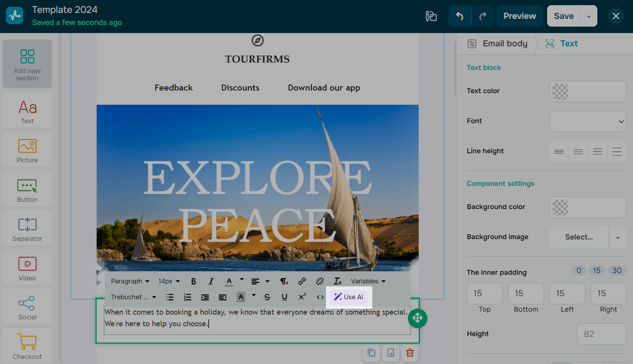Screen dimensions: 633x364
Task: Insert a bulleted list
Action: (x=170, y=297)
